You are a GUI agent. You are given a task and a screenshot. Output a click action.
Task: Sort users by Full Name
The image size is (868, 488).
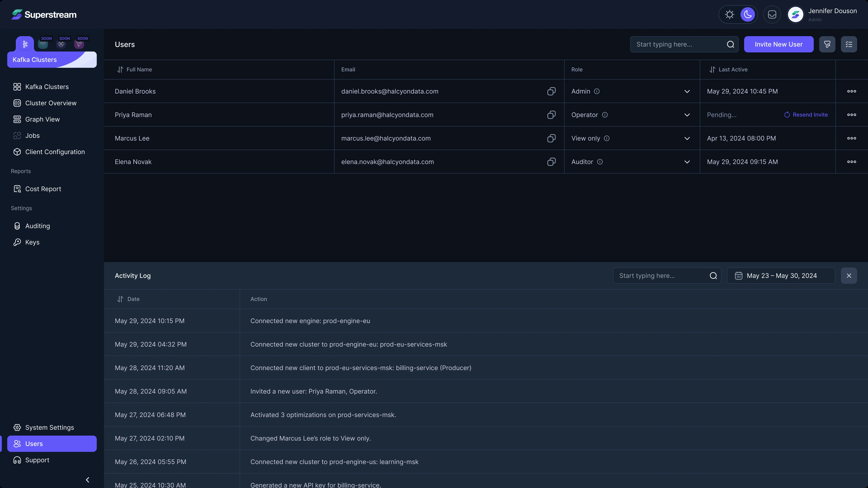pos(120,70)
